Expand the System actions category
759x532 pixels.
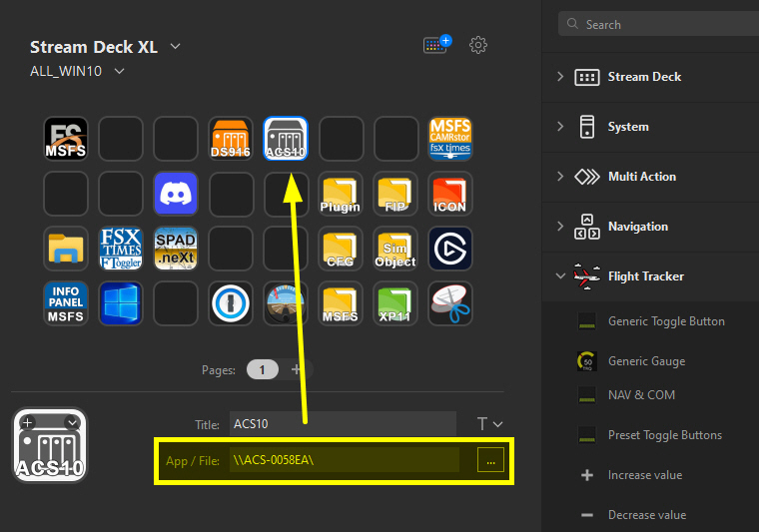click(560, 127)
